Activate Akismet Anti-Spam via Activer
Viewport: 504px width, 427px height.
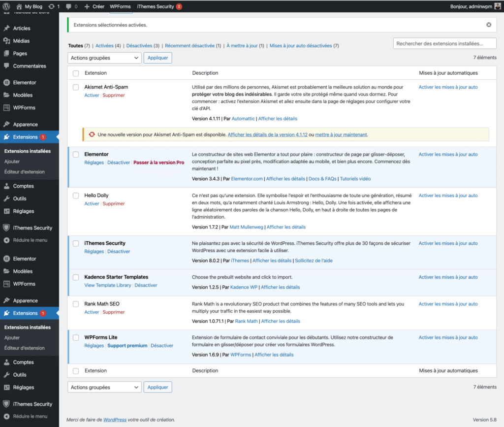(92, 95)
